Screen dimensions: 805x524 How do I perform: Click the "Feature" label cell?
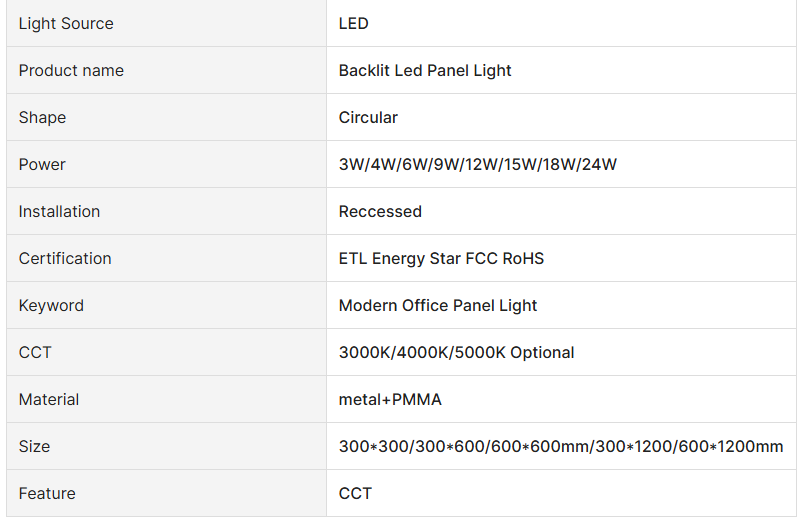pos(47,493)
